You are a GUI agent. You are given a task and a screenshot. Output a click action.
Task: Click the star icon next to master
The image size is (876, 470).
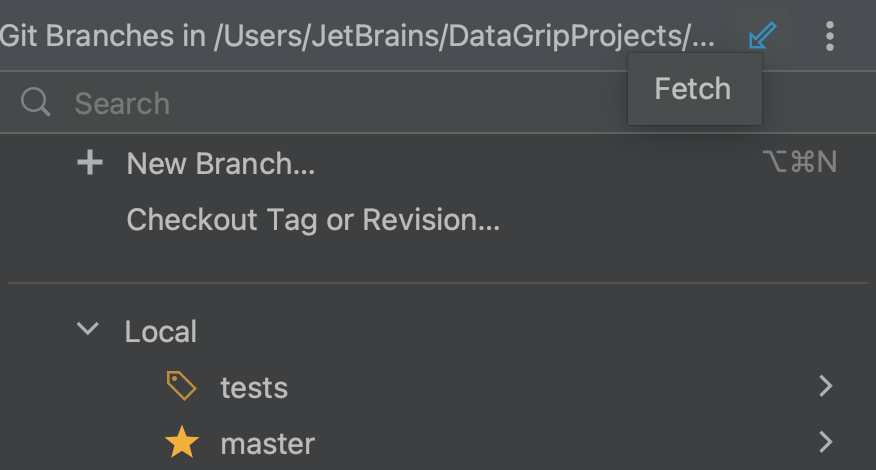(182, 442)
